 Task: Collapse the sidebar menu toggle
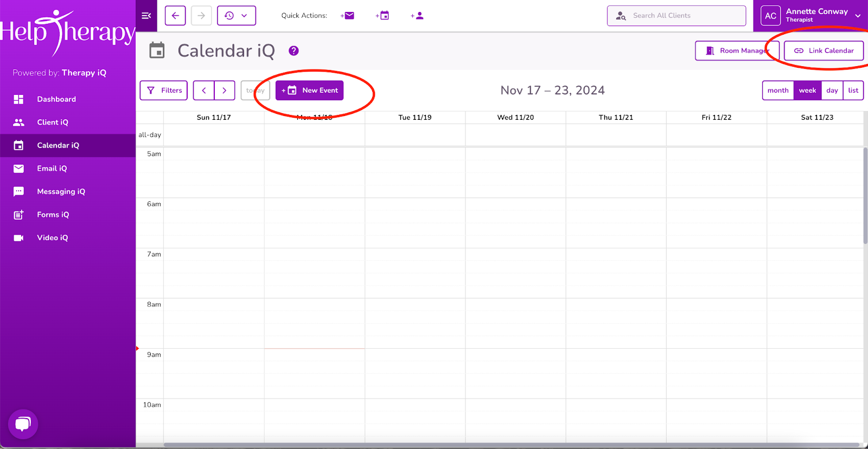click(x=146, y=16)
